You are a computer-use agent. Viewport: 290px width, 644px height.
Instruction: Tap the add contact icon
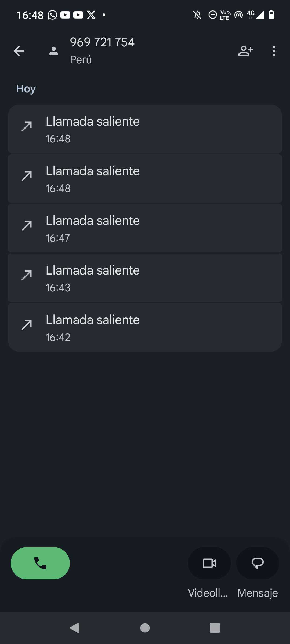click(x=245, y=51)
